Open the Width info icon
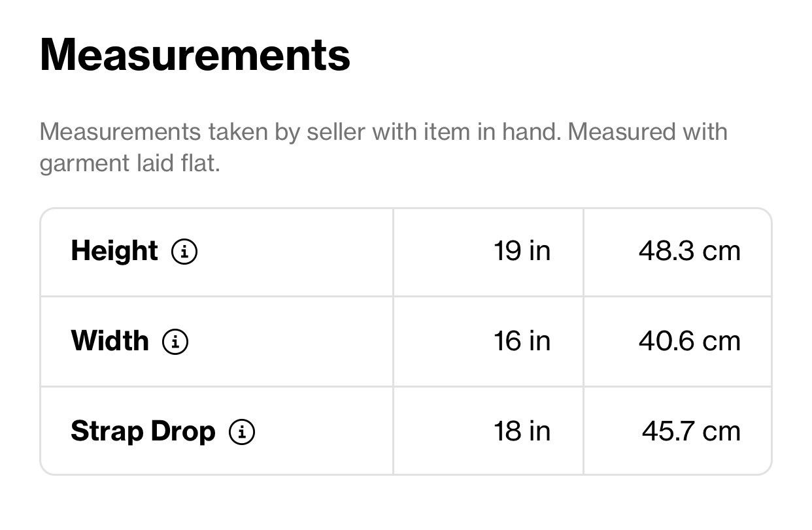The height and width of the screenshot is (530, 812). [175, 342]
